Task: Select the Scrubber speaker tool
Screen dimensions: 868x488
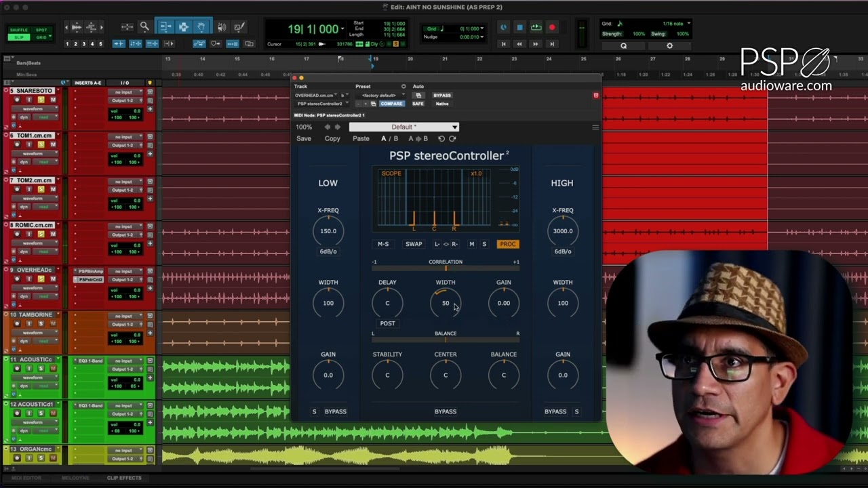Action: tap(222, 27)
